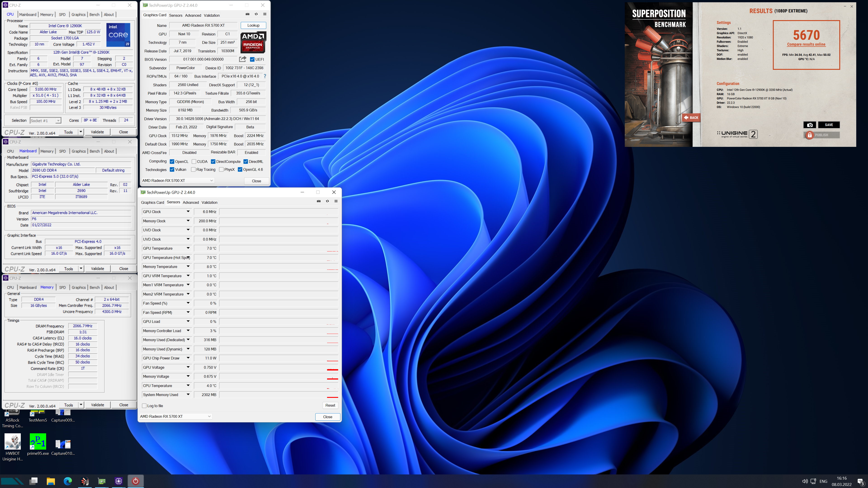The height and width of the screenshot is (488, 868).
Task: Click the Start button on the taskbar
Action: coord(12,481)
